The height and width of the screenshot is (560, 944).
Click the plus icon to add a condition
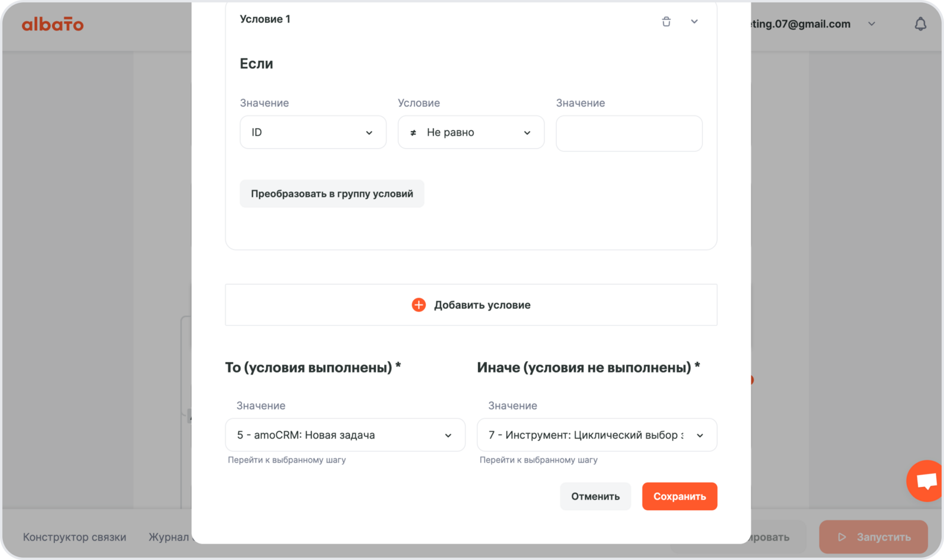pos(418,305)
